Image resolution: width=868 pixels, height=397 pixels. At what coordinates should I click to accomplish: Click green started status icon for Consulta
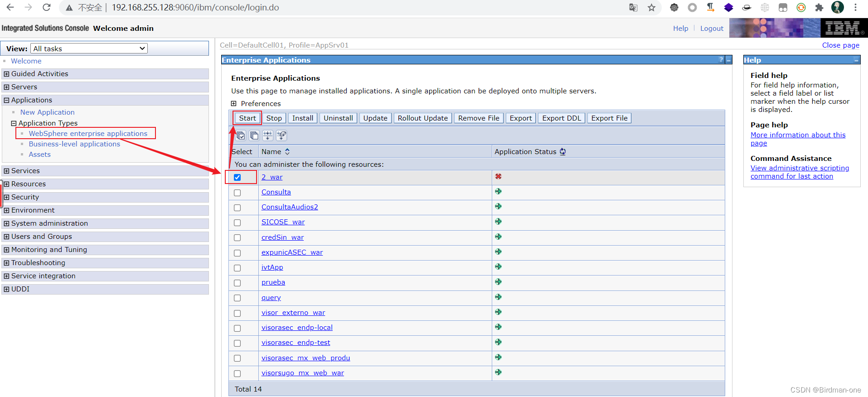(498, 192)
